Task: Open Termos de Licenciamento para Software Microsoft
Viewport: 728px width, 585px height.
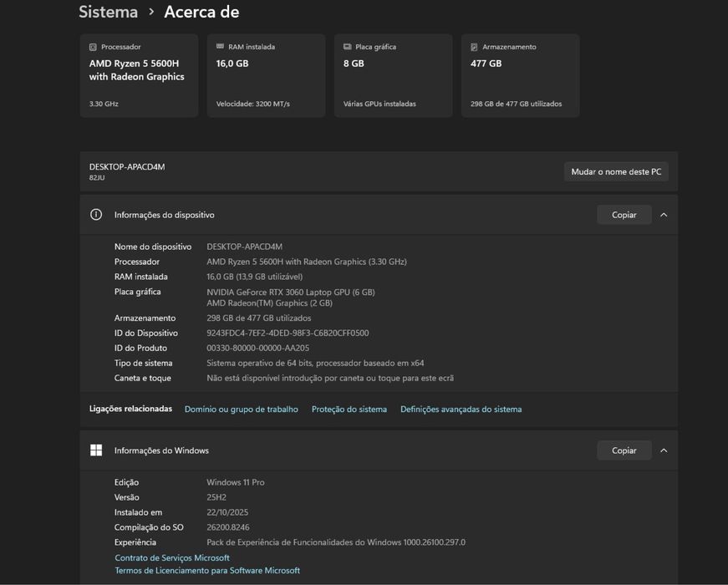Action: [x=207, y=570]
